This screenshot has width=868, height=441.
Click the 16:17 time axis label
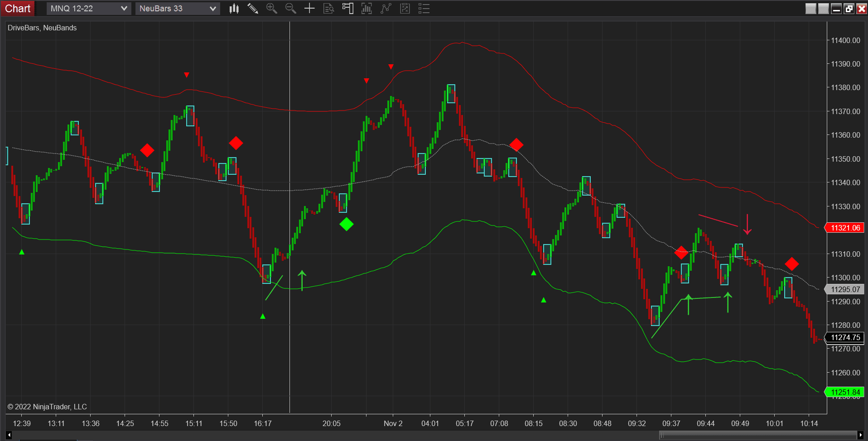263,423
